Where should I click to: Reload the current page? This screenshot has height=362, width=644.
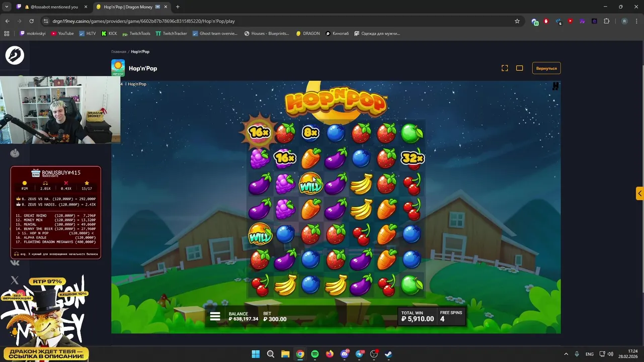point(31,21)
